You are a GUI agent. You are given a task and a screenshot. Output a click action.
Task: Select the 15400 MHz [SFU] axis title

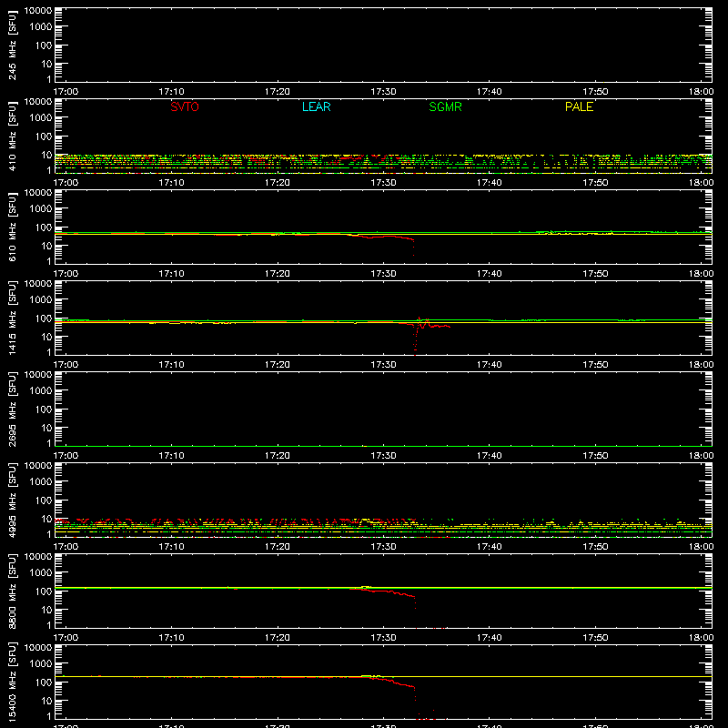point(12,682)
